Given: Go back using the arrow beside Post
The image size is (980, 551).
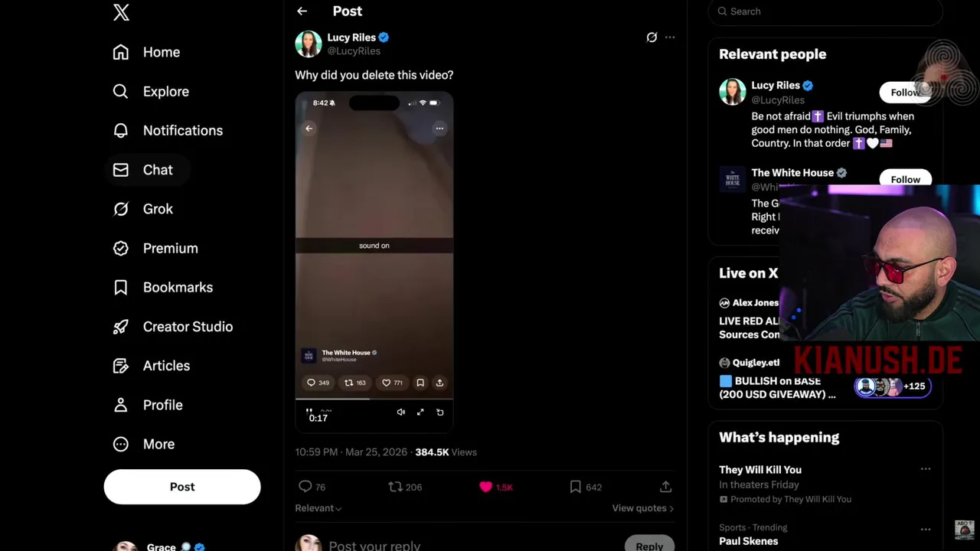Looking at the screenshot, I should (x=302, y=11).
